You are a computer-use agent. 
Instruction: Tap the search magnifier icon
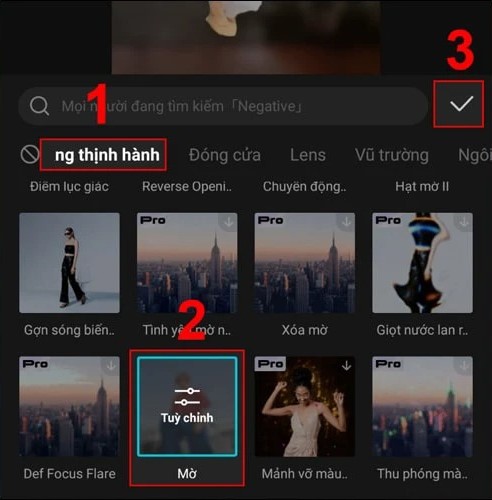pyautogui.click(x=39, y=106)
